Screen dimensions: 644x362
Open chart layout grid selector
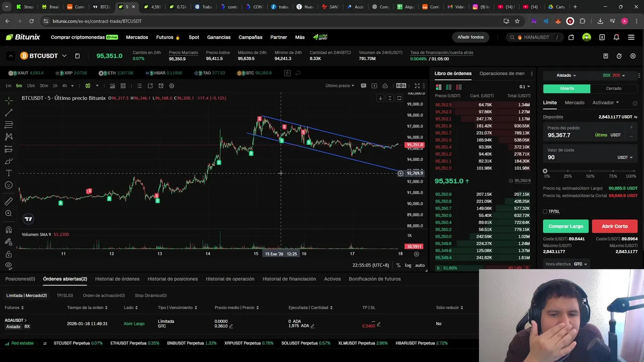[x=123, y=86]
